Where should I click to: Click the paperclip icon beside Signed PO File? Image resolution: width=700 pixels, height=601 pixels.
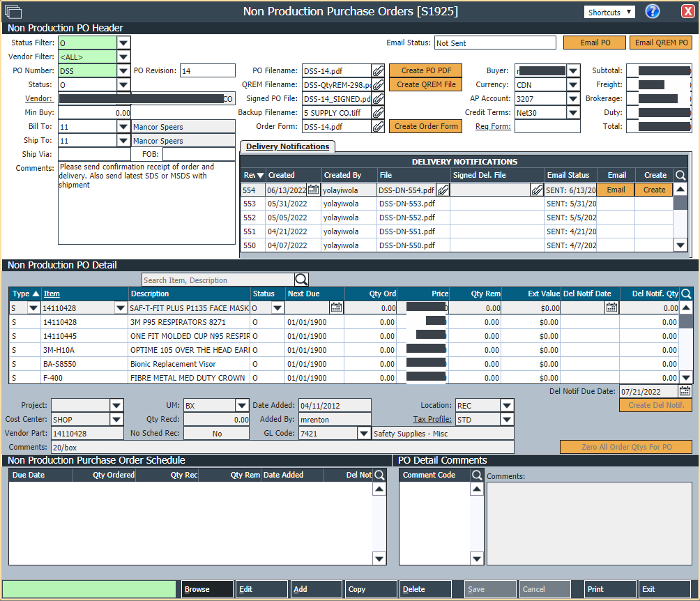(378, 99)
